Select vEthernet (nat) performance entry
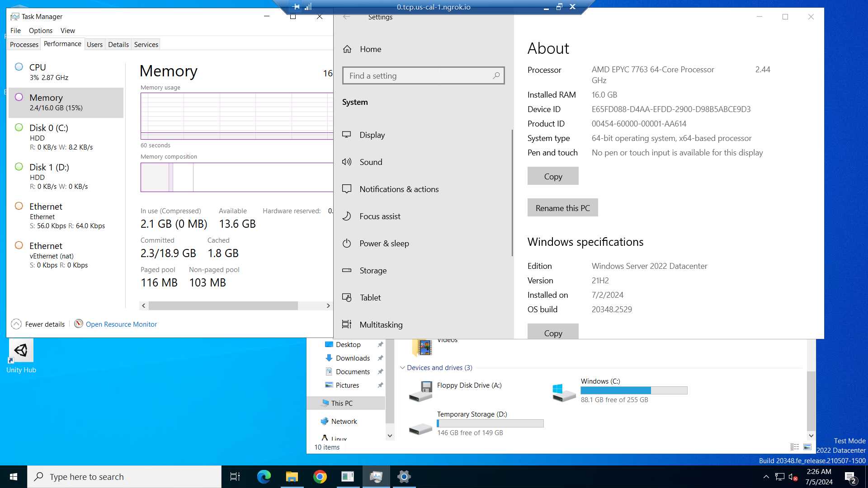The width and height of the screenshot is (868, 488). pos(66,255)
